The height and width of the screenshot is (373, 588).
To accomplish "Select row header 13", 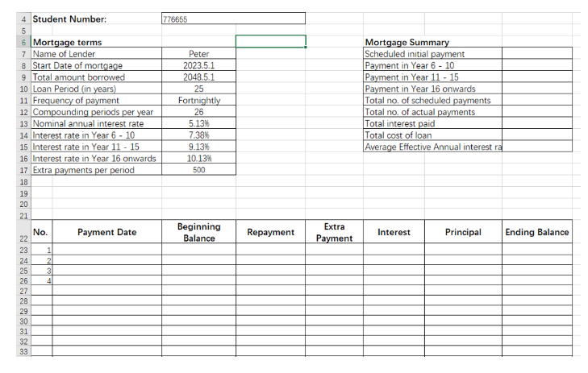I will 23,123.
